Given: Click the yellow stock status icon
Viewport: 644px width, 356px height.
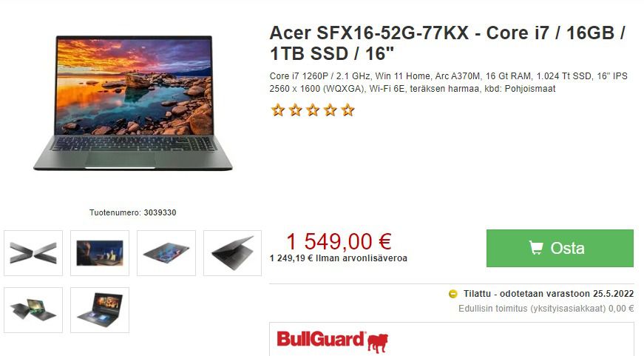Looking at the screenshot, I should tap(453, 294).
